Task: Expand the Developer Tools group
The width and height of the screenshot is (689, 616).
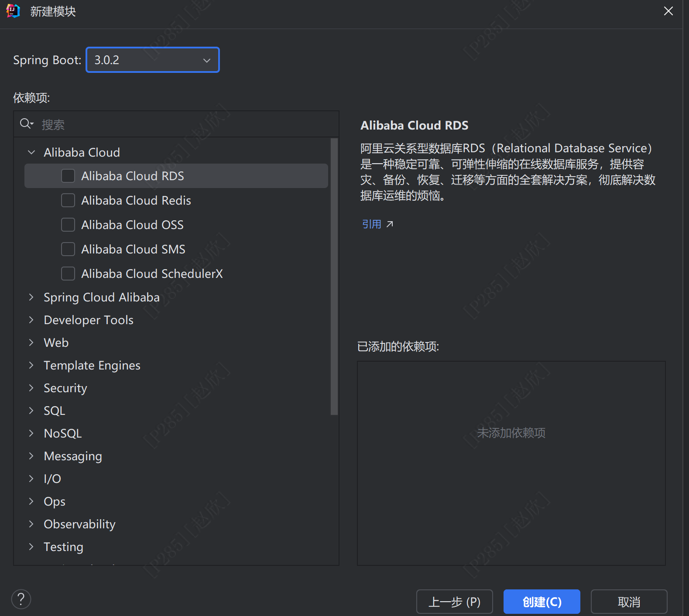Action: (x=31, y=320)
